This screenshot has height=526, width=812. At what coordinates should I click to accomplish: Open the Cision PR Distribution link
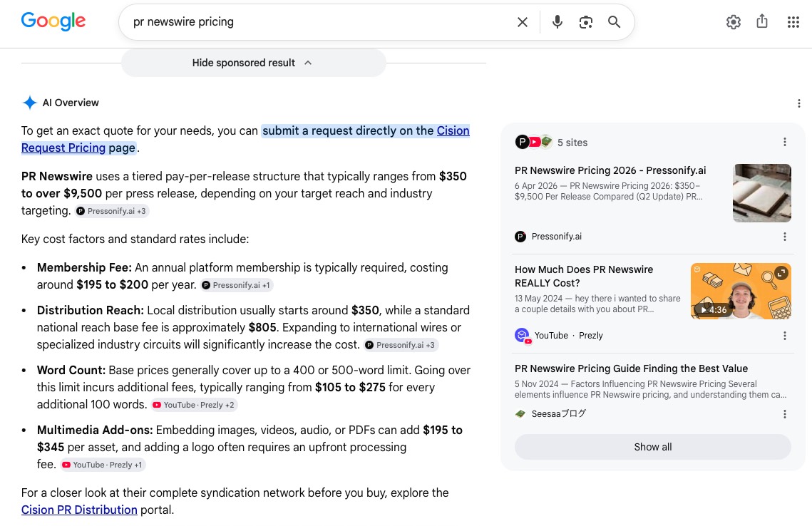(79, 510)
